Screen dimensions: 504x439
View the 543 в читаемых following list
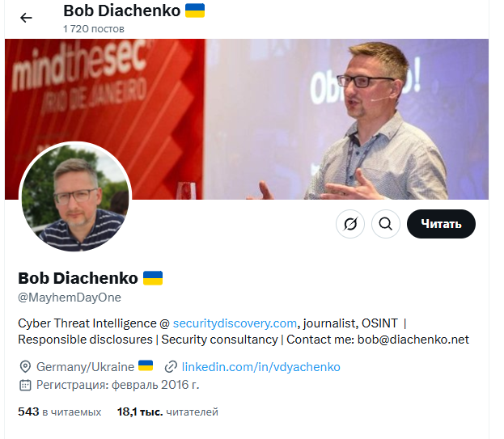pyautogui.click(x=60, y=412)
